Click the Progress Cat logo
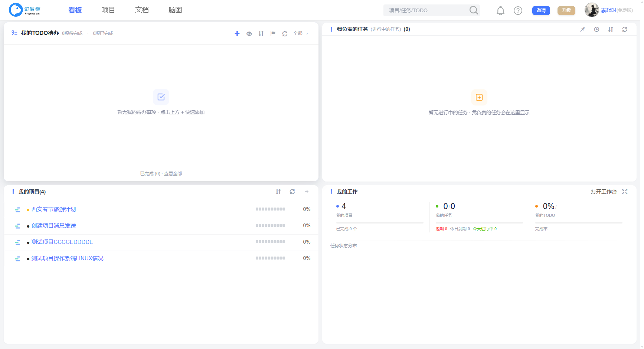 tap(24, 10)
